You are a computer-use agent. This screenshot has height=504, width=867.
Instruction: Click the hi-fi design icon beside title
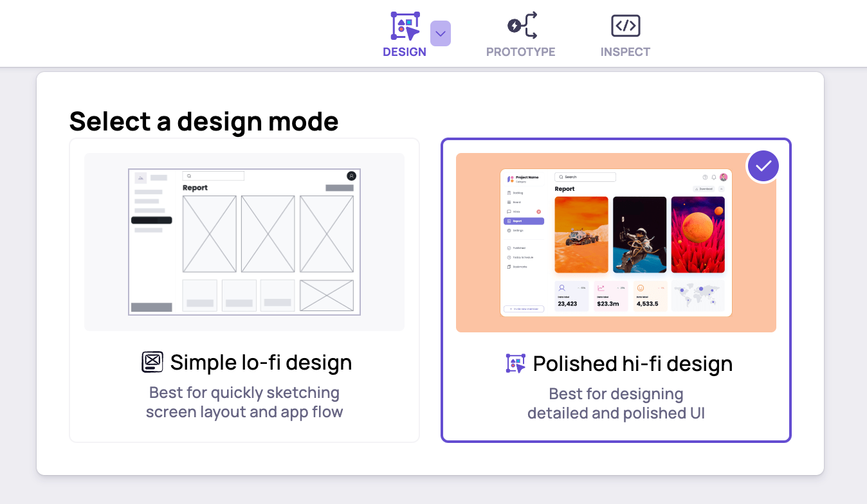(516, 364)
